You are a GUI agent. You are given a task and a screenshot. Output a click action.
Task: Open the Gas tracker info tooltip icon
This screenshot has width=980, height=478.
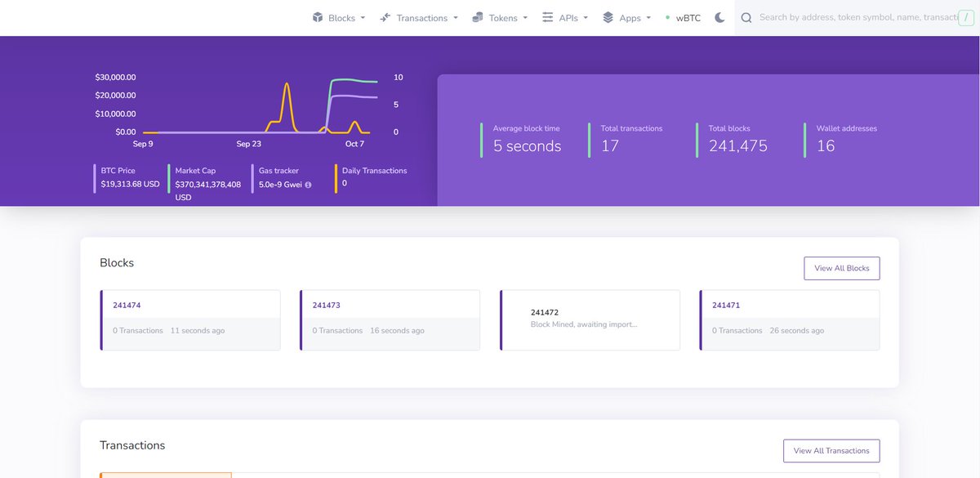pyautogui.click(x=307, y=184)
